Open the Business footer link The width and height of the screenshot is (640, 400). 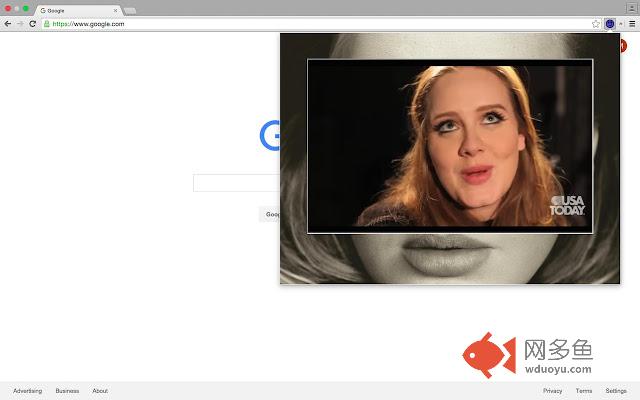(67, 391)
